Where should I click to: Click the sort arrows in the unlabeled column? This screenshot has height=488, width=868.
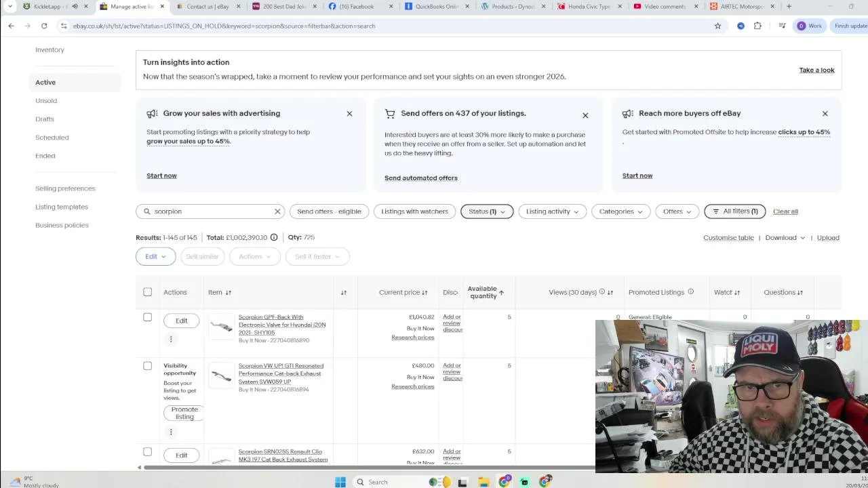point(344,293)
